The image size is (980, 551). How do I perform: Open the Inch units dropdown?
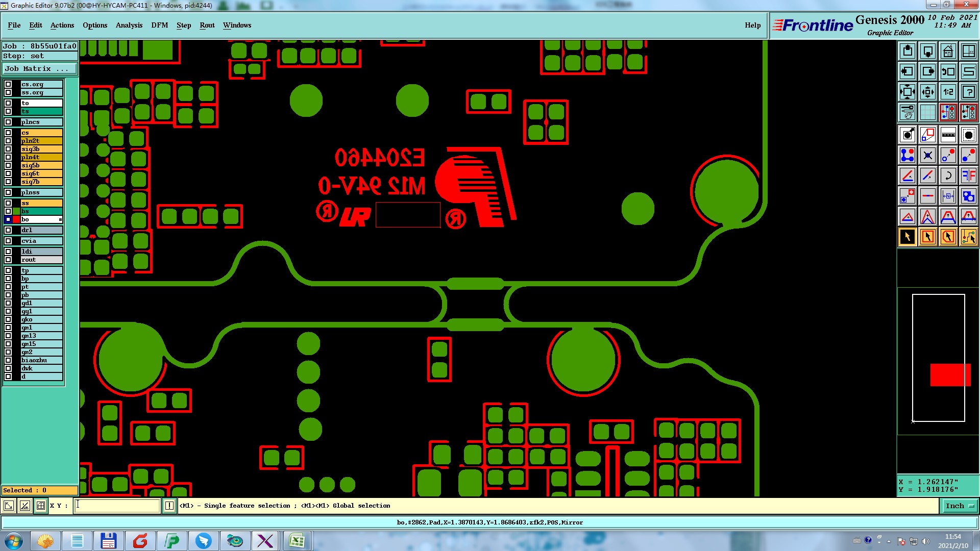pos(960,506)
